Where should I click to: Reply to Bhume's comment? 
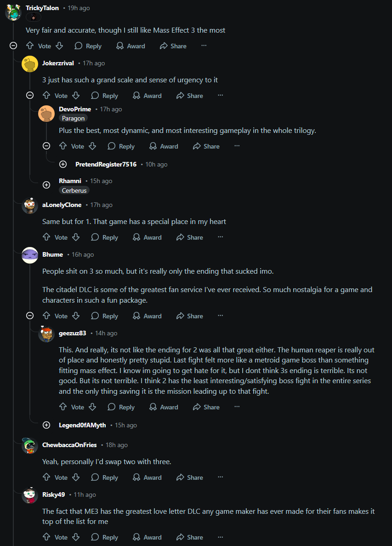105,316
